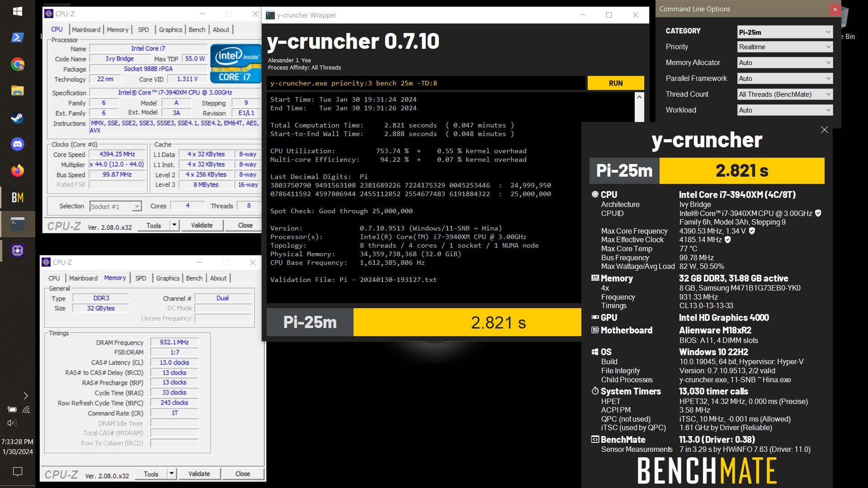868x488 pixels.
Task: Switch to Memory tab in top CPU-Z
Action: click(x=118, y=29)
